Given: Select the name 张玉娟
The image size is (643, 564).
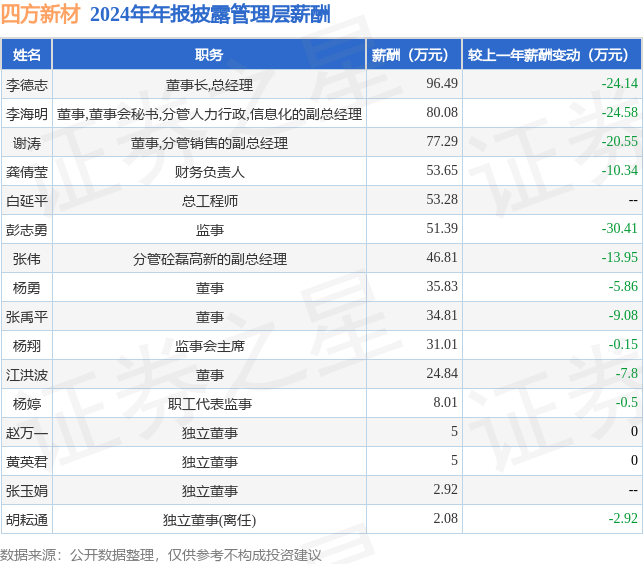Looking at the screenshot, I should (x=27, y=491).
